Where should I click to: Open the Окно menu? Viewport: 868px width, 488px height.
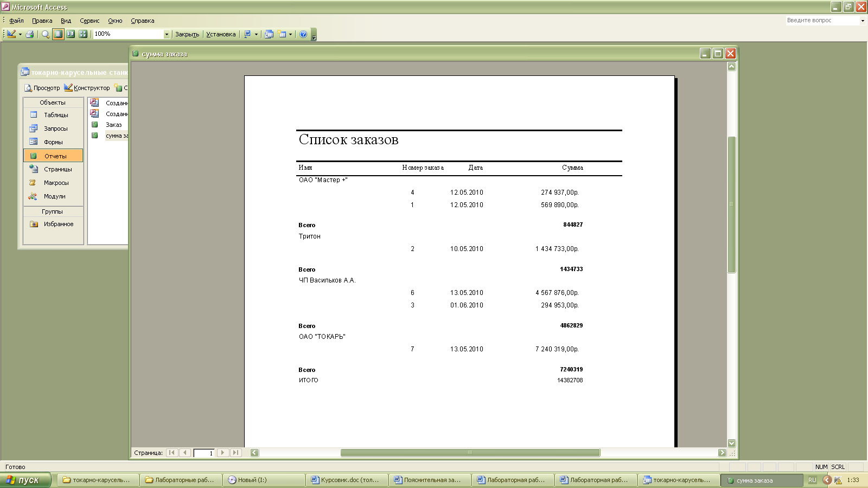tap(115, 21)
